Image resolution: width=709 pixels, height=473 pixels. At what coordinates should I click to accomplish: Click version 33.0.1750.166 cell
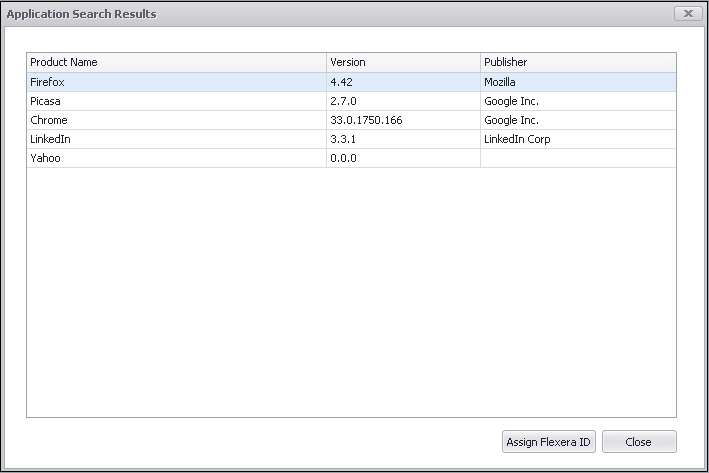[366, 120]
